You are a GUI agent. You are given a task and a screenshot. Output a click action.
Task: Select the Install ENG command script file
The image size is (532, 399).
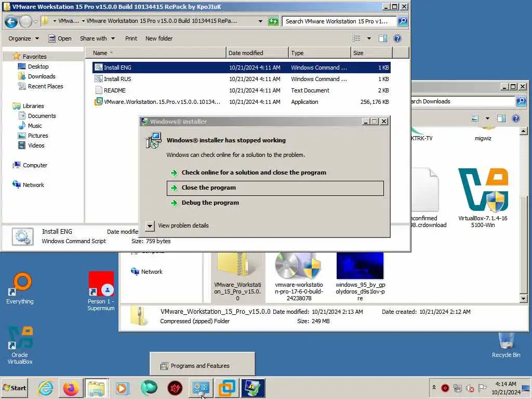pyautogui.click(x=241, y=68)
